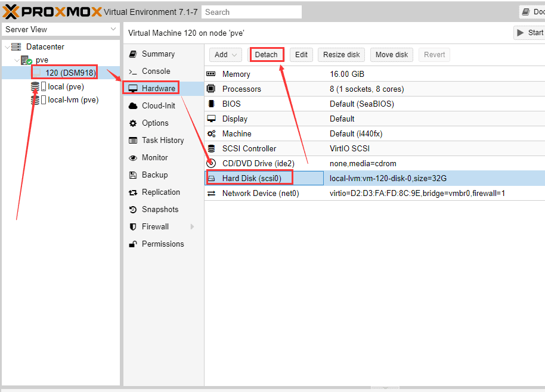Click the SCSI Controller database icon

211,148
